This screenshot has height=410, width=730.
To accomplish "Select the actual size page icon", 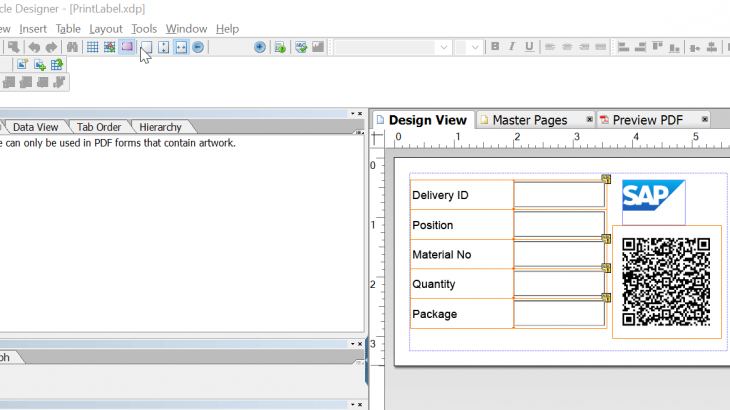I will [146, 47].
